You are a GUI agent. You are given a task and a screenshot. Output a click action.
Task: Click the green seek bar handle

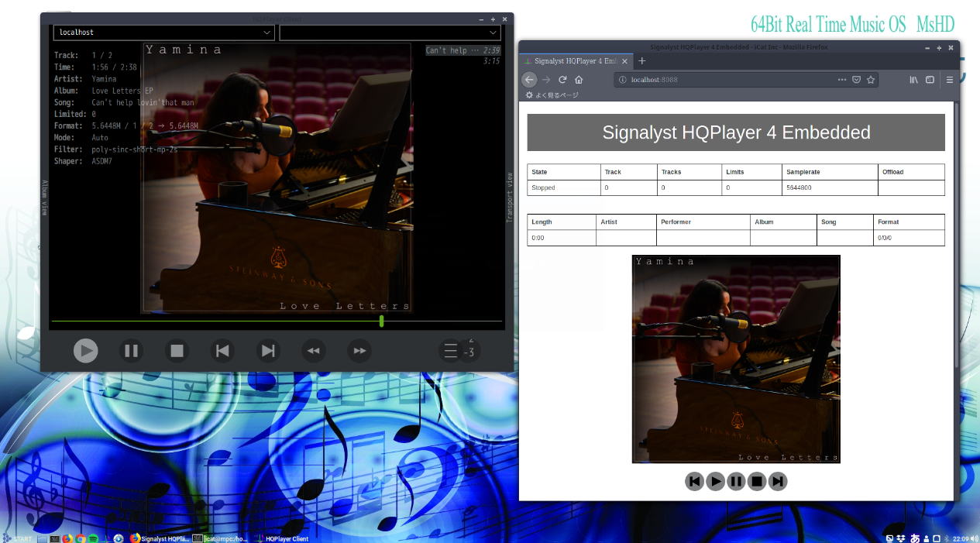point(381,321)
